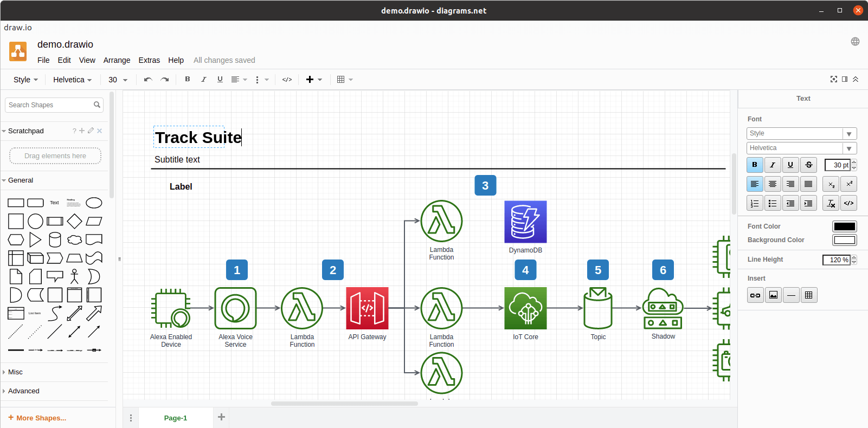Toggle Italic in the Text panel

coord(773,165)
